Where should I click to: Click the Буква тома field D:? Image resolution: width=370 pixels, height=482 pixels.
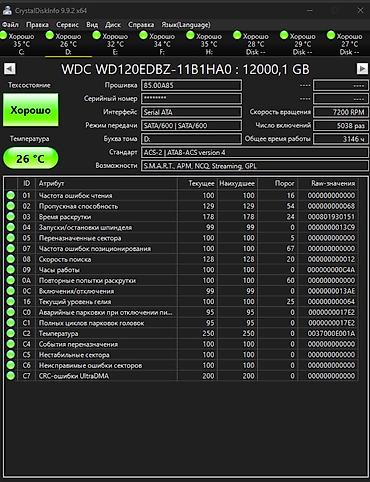(191, 139)
